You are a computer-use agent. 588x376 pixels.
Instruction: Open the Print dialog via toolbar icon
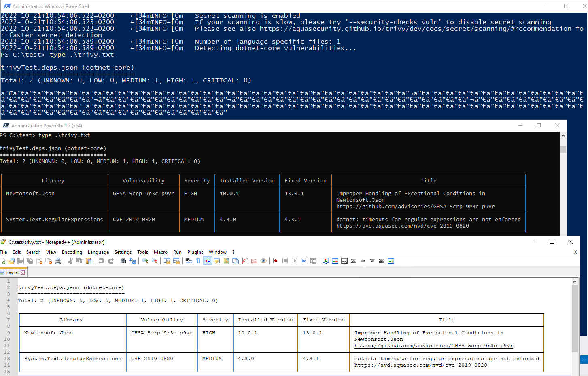58,261
